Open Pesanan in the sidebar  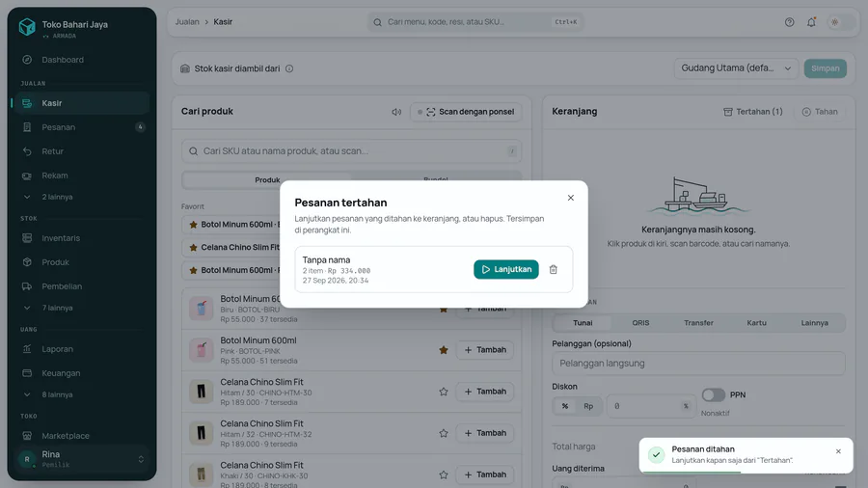click(x=81, y=127)
